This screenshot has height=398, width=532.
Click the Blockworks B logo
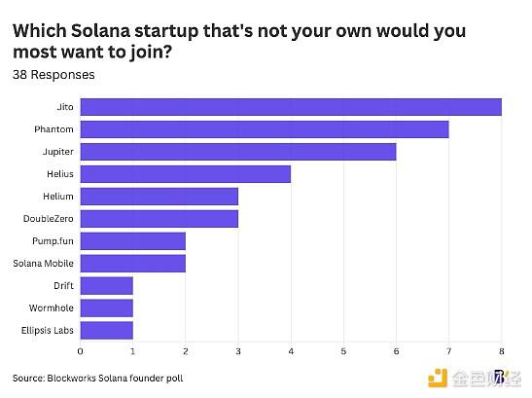coord(499,378)
